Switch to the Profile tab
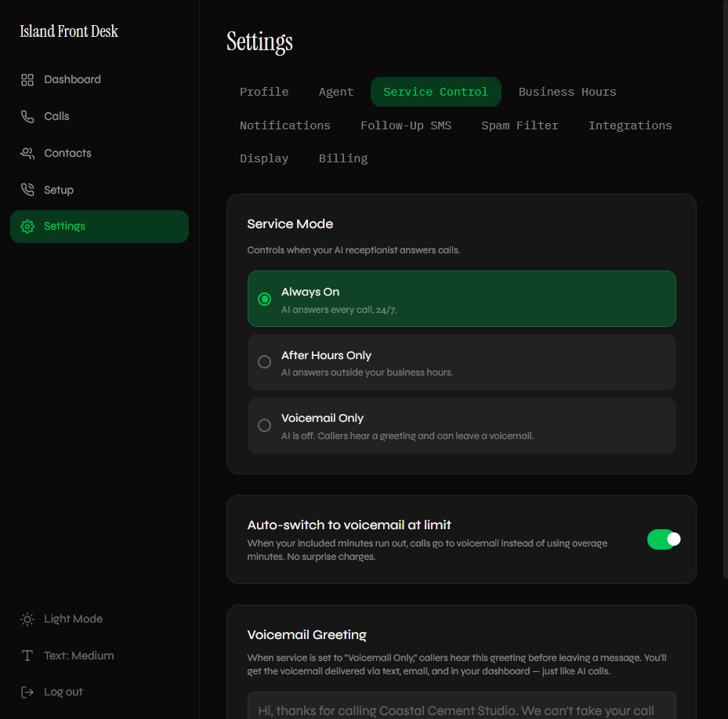Screen dimensions: 728x719 (264, 92)
